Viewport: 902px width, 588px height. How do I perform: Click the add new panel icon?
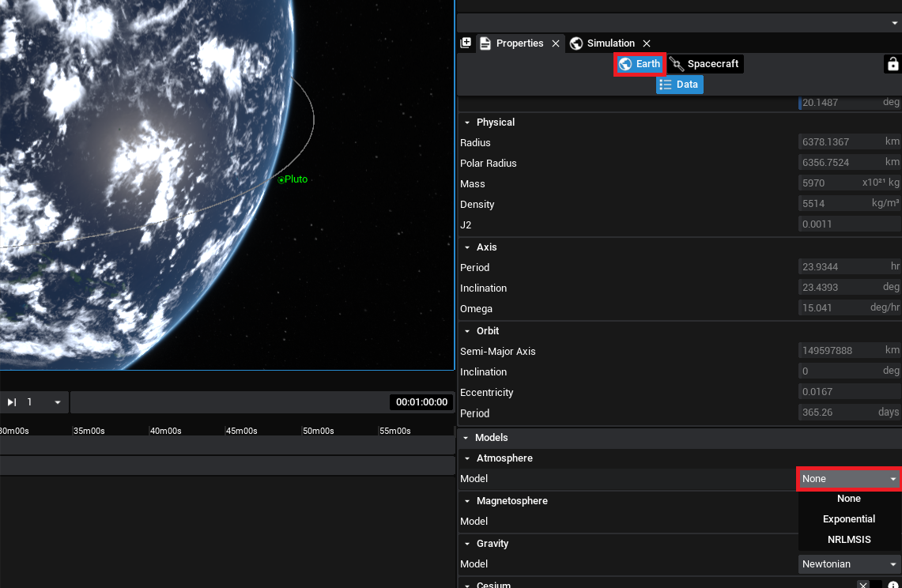pyautogui.click(x=466, y=43)
